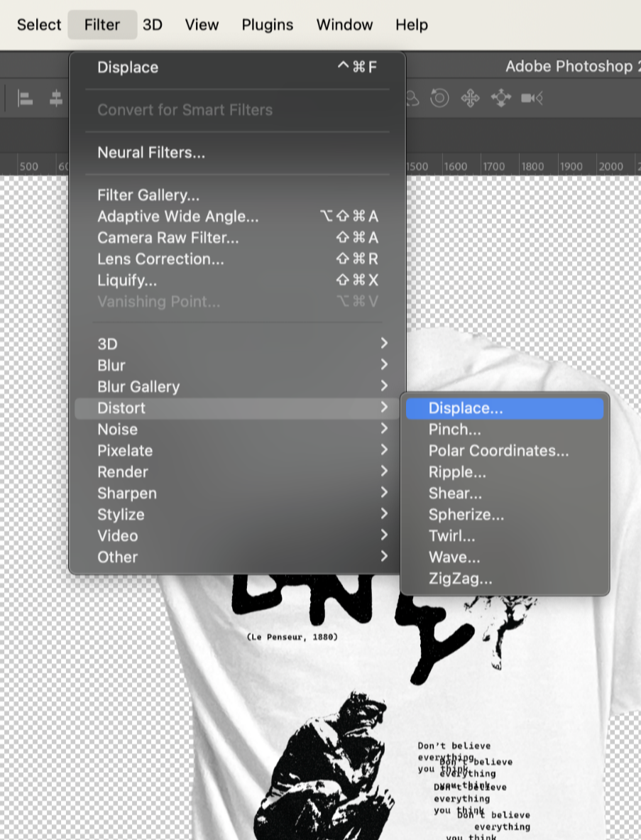The height and width of the screenshot is (840, 641).
Task: Click the thinker statue graphic on shirt
Action: point(324,765)
